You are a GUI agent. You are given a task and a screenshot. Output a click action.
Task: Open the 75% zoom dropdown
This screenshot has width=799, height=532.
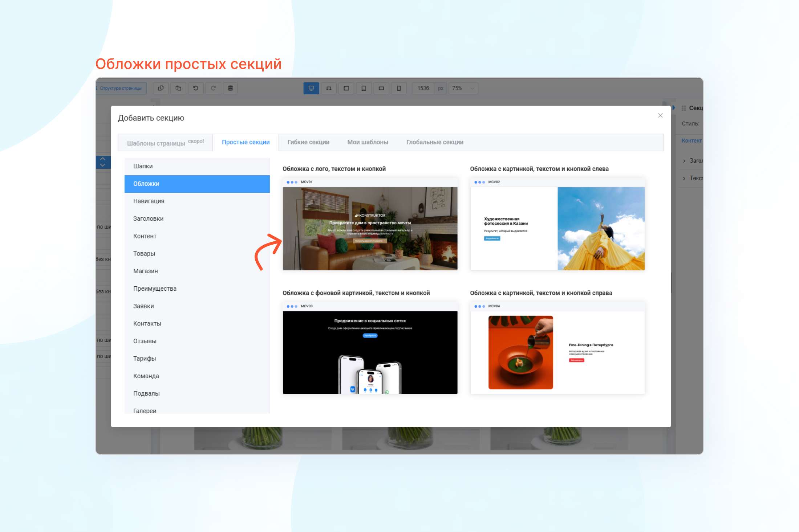463,88
